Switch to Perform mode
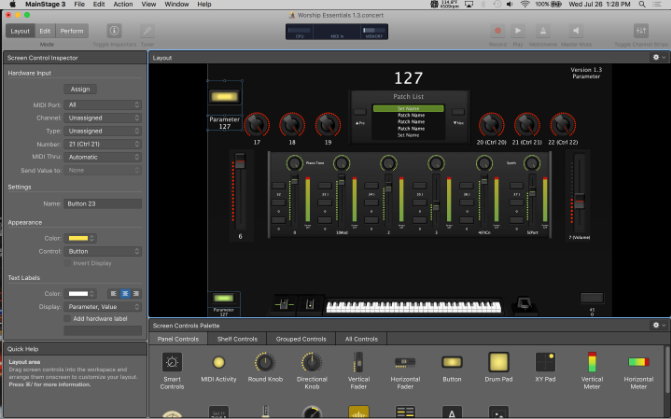Screen dimensions: 671x419 [72, 31]
